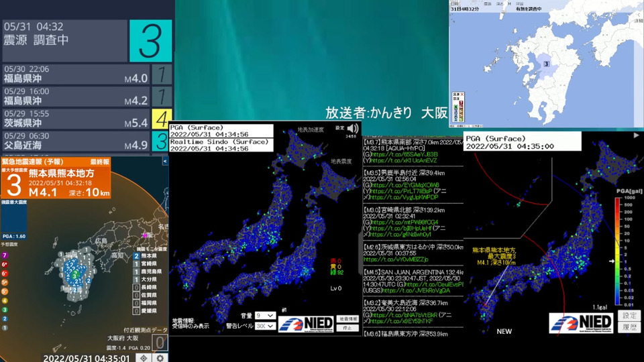Select 熊本県 in the prefecture intensity list
This screenshot has width=644, height=362.
click(x=146, y=255)
